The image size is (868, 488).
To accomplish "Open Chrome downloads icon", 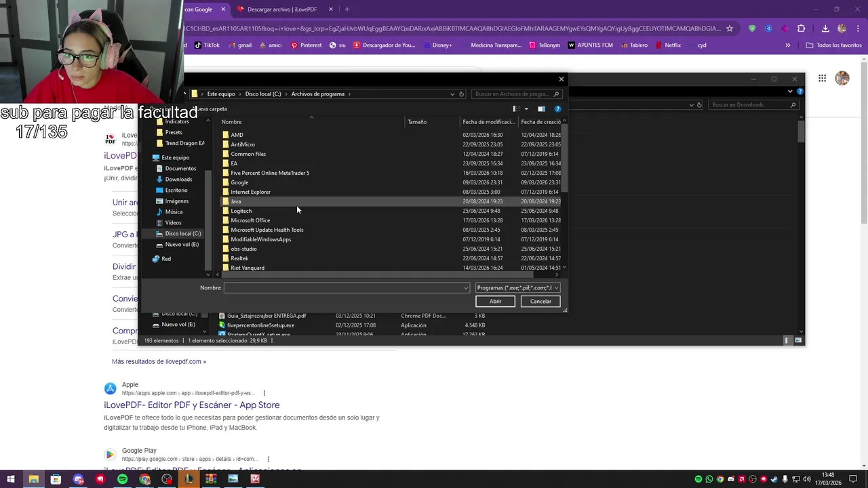I will pyautogui.click(x=825, y=28).
